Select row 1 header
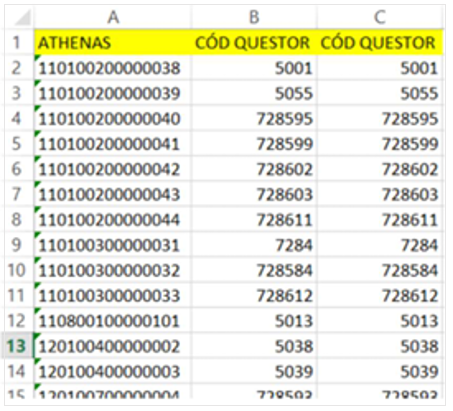The image size is (453, 411). coord(17,43)
